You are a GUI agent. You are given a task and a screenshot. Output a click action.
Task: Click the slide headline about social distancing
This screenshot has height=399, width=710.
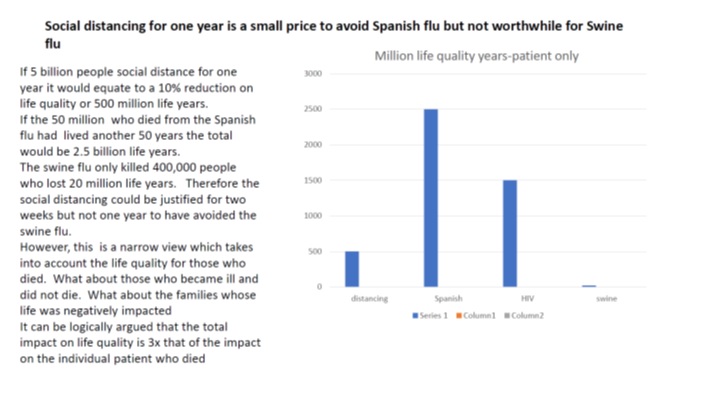(334, 34)
